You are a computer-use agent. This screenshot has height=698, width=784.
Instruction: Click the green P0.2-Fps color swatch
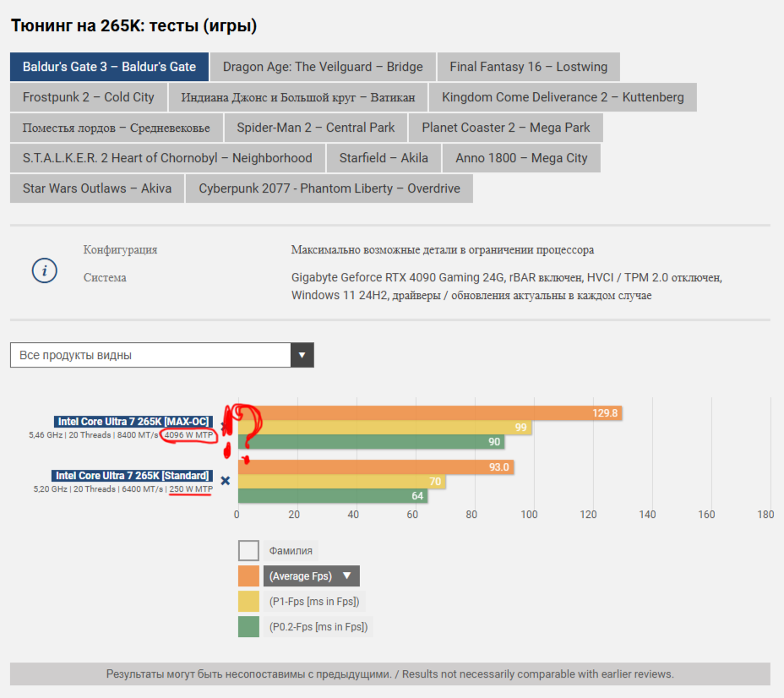[248, 627]
